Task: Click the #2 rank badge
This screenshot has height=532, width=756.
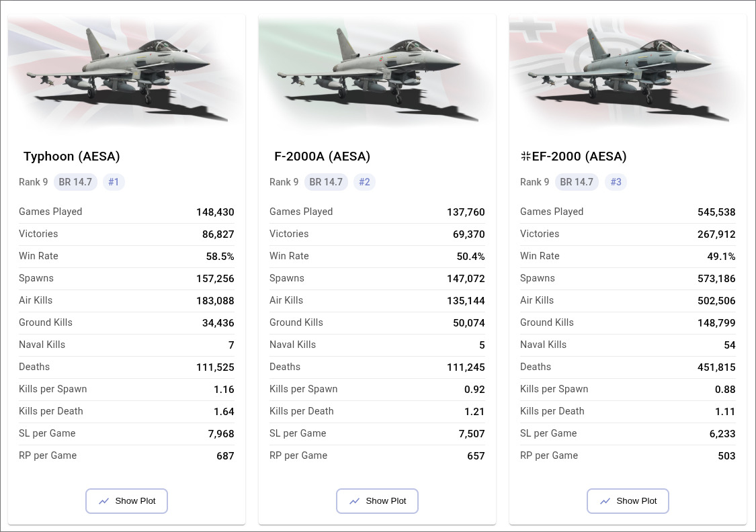Action: [364, 182]
